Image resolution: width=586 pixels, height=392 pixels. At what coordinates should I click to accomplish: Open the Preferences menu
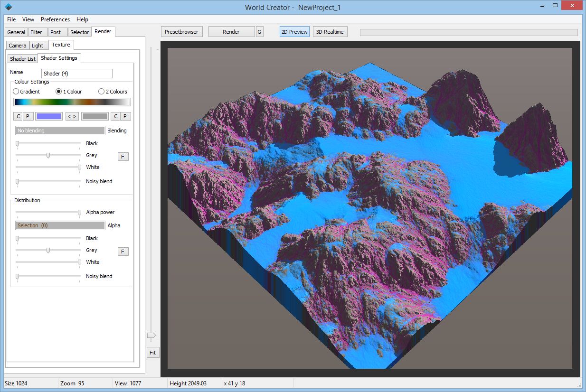pyautogui.click(x=55, y=19)
